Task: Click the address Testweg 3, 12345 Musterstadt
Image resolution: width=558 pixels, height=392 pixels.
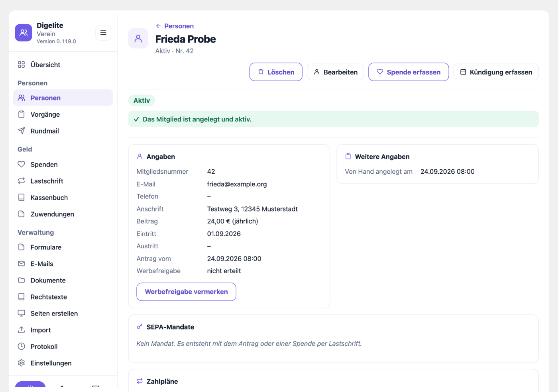Action: coord(252,209)
